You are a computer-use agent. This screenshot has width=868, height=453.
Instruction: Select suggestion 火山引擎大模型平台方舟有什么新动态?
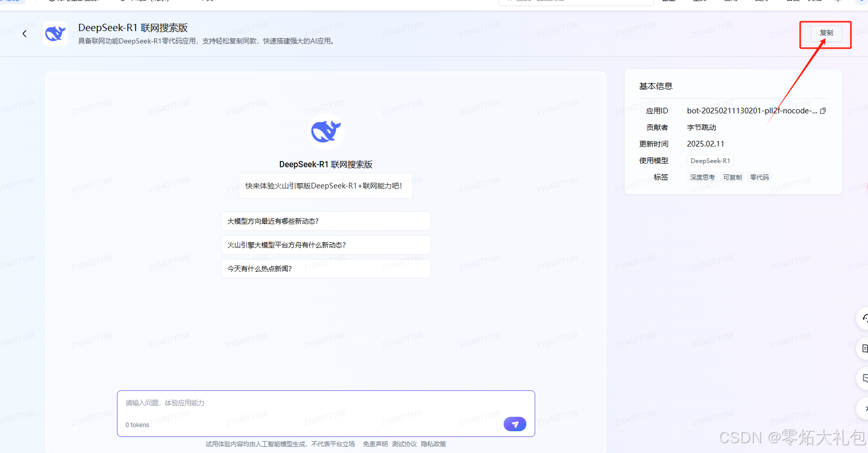tap(326, 245)
